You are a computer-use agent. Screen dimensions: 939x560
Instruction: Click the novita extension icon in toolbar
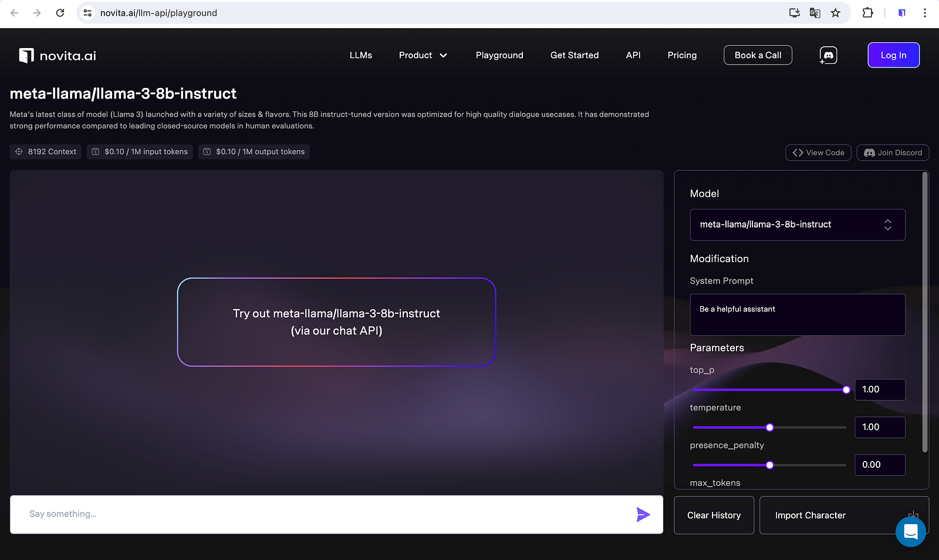[902, 13]
